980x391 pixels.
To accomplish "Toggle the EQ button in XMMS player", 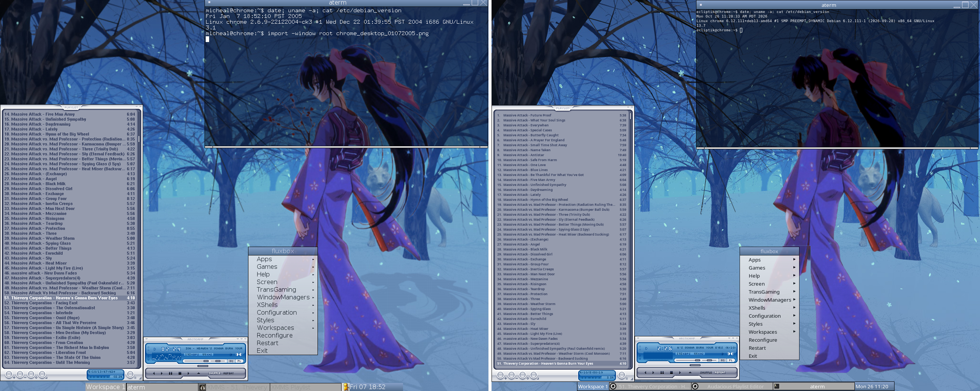I will [x=231, y=361].
